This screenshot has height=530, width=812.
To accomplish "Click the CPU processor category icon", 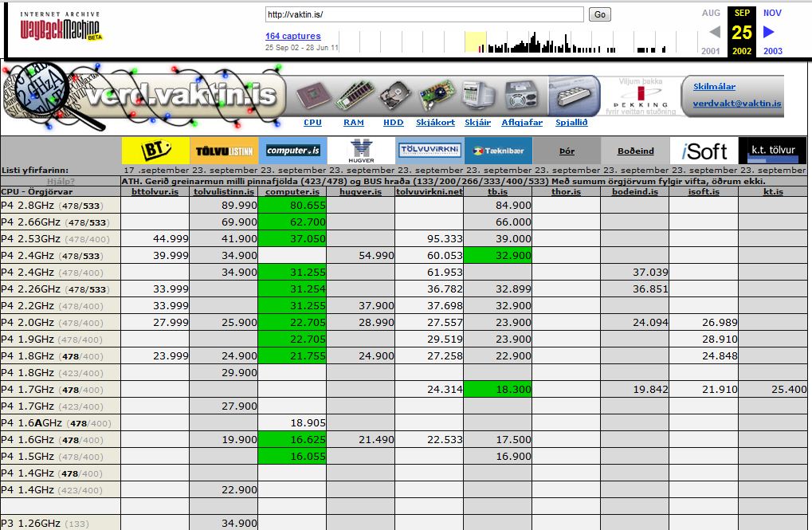I will pos(312,96).
